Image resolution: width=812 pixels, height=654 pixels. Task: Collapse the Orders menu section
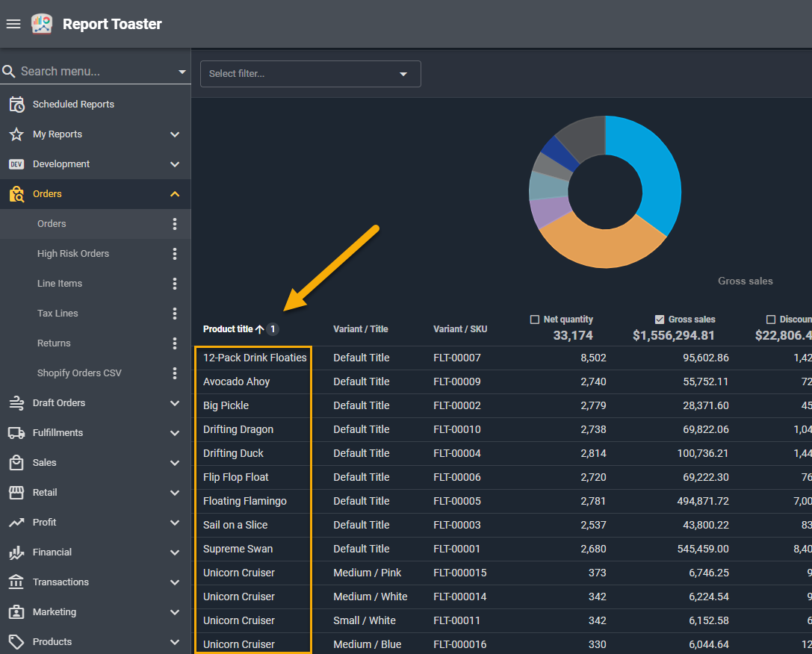(175, 194)
